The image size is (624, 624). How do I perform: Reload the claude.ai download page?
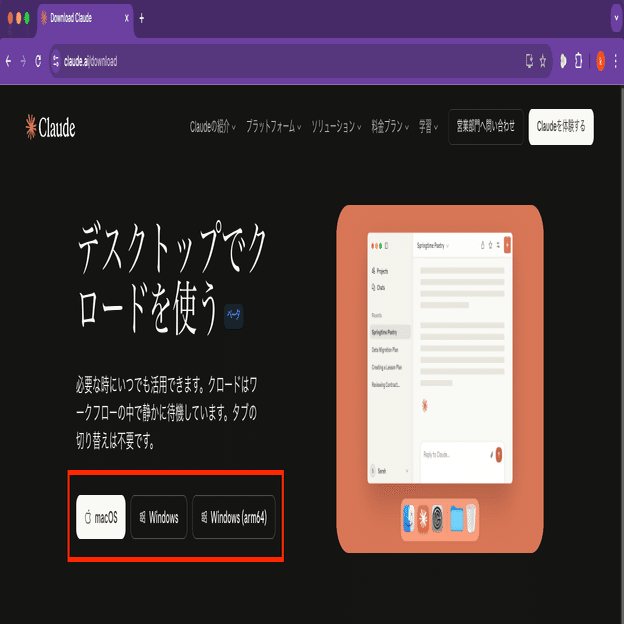[x=38, y=61]
